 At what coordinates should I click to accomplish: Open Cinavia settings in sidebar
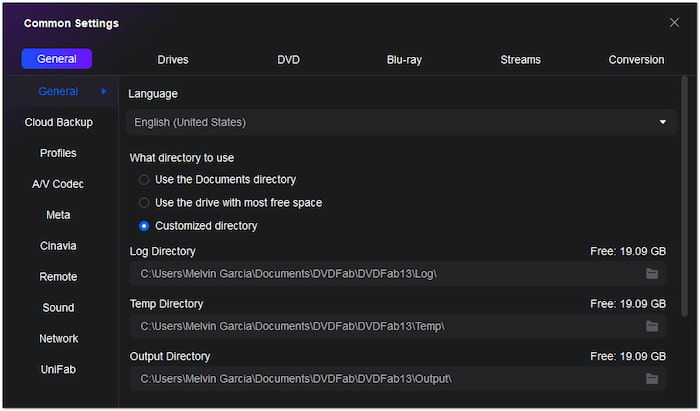[x=58, y=246]
